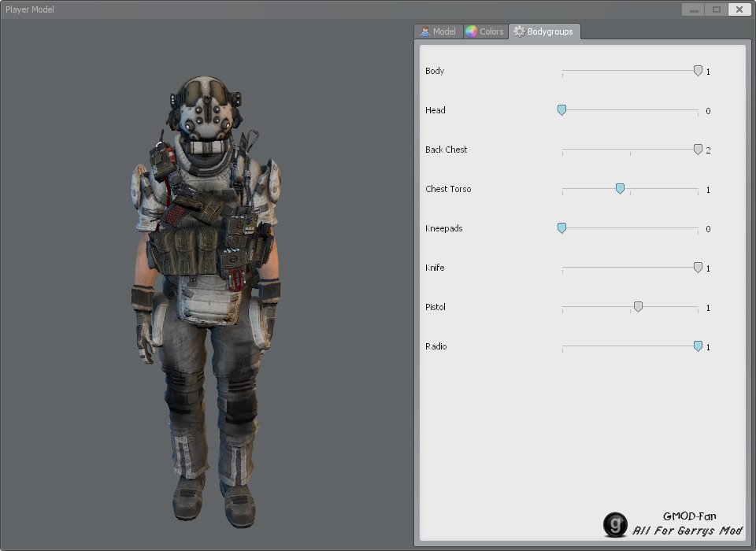Click the Knife slider handle
The width and height of the screenshot is (756, 551).
tap(698, 268)
